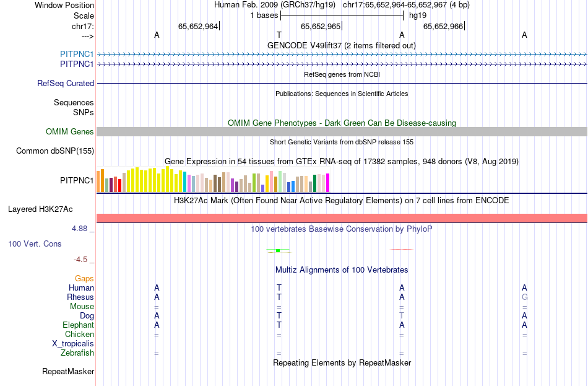Click the RefSeq Curated intron line

(342, 83)
